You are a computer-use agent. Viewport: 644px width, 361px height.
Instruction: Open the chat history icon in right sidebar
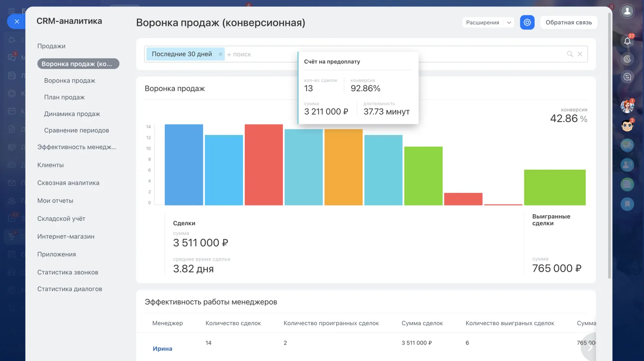tap(627, 77)
